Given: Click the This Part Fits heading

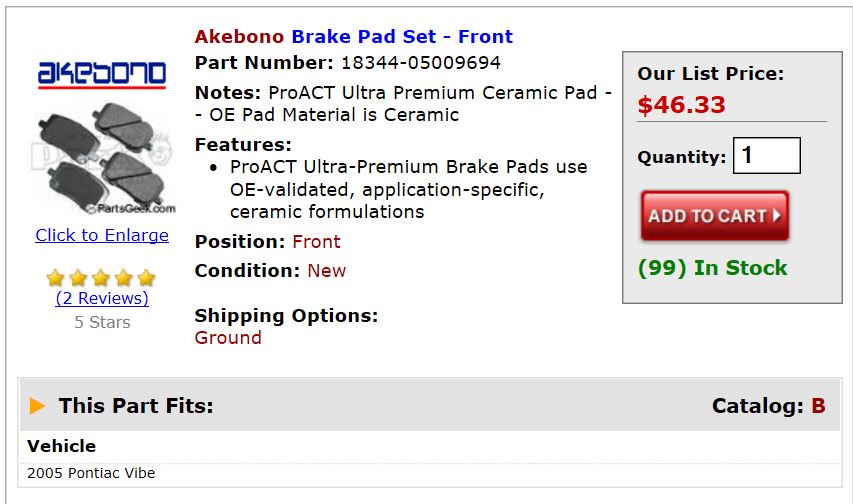Looking at the screenshot, I should tap(136, 406).
